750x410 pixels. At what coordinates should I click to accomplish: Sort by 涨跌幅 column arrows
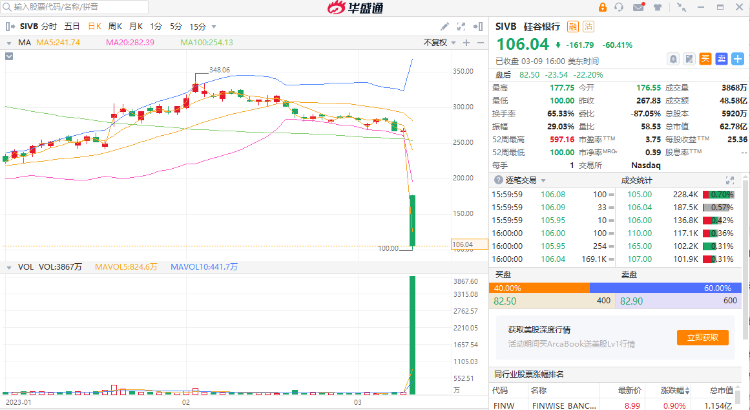pos(687,390)
